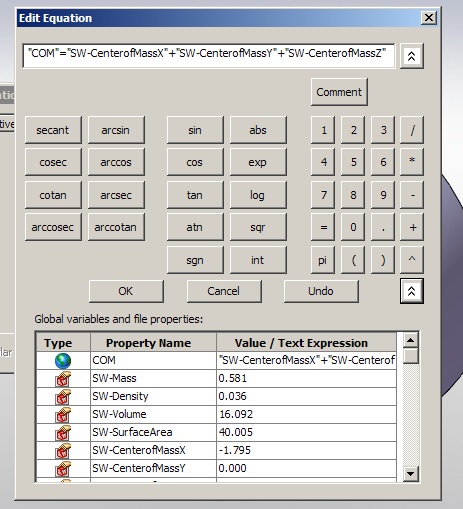Close the Edit Equation dialog
The image size is (463, 509).
pyautogui.click(x=429, y=18)
